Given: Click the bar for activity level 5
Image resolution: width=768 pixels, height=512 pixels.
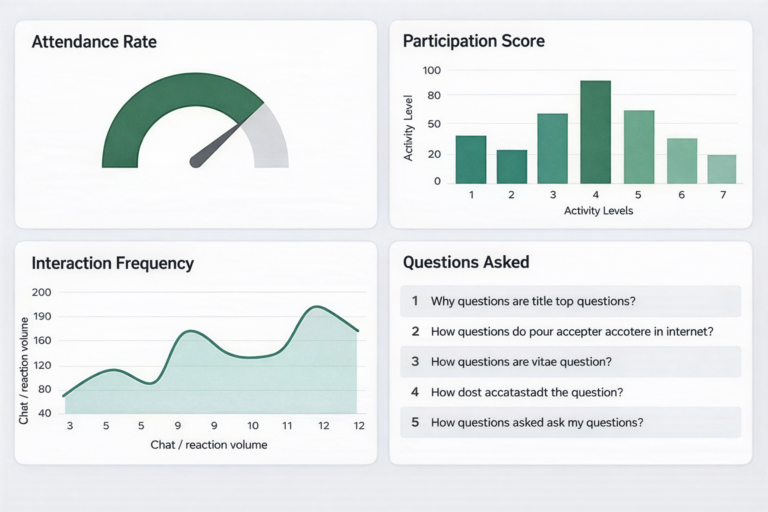Looking at the screenshot, I should pos(639,146).
